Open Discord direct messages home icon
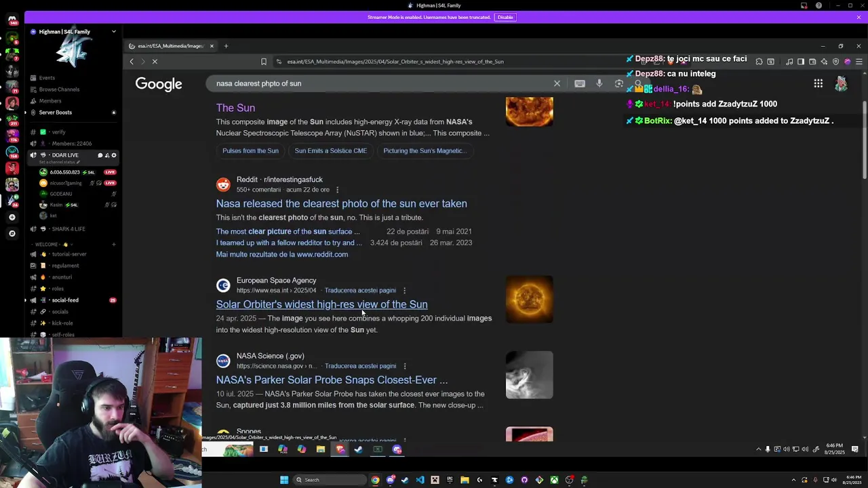Screen dimensions: 868x488 (12, 20)
